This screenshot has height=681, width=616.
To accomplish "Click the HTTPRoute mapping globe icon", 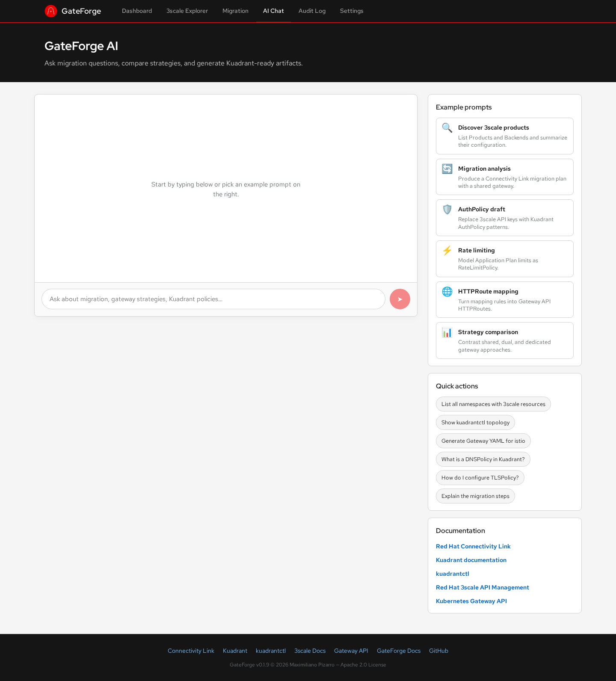I will (x=447, y=291).
